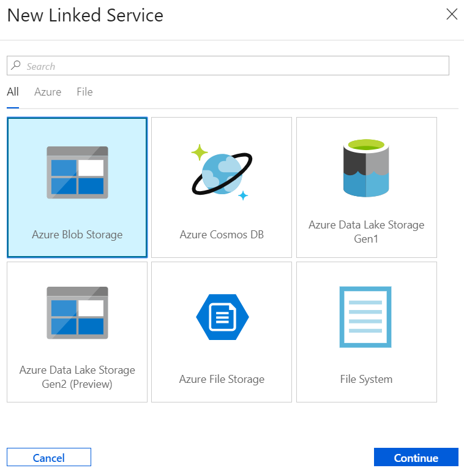Focus the Search input field

click(233, 66)
